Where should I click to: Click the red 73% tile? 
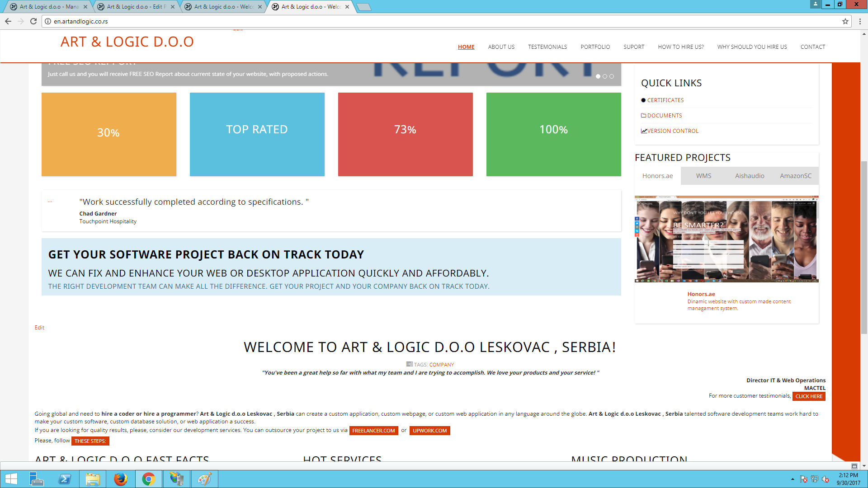pyautogui.click(x=406, y=134)
